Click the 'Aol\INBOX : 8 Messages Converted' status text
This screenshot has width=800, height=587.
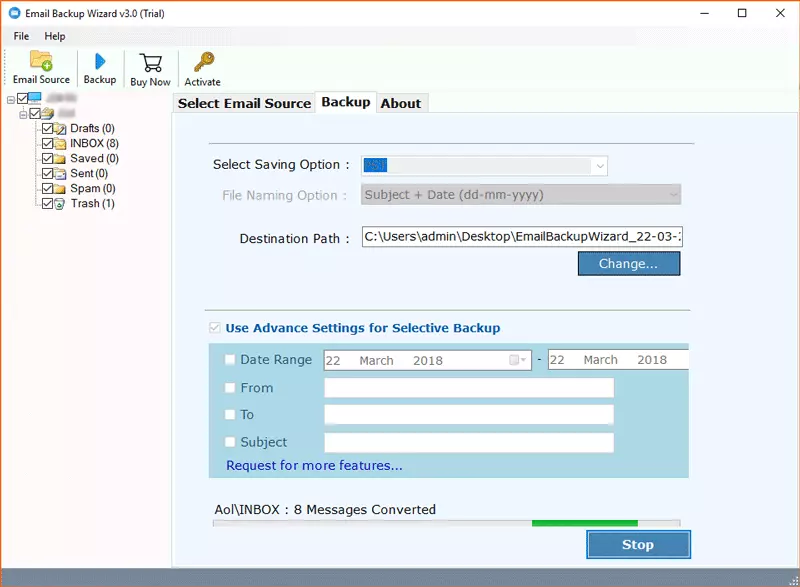pyautogui.click(x=325, y=509)
